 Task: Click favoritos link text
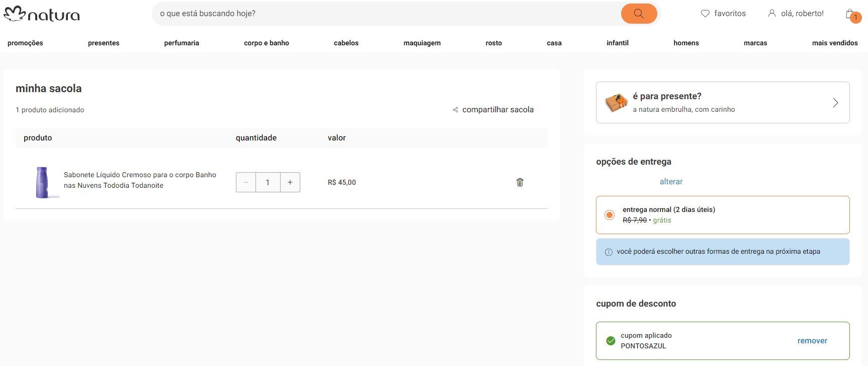click(730, 14)
